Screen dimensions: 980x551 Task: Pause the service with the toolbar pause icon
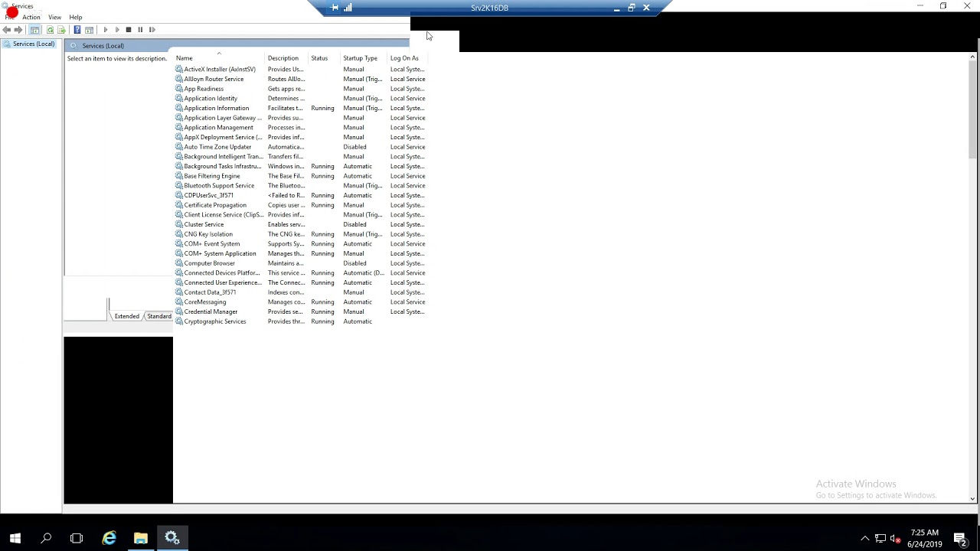[x=140, y=30]
